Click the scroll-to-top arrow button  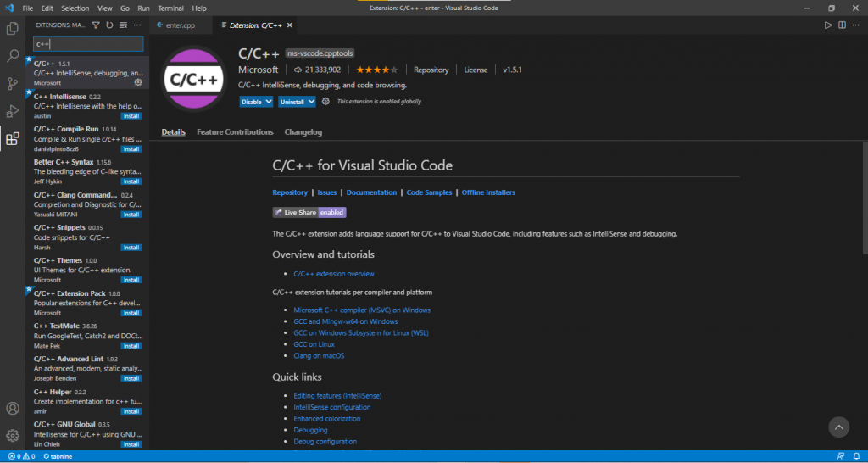tap(838, 427)
